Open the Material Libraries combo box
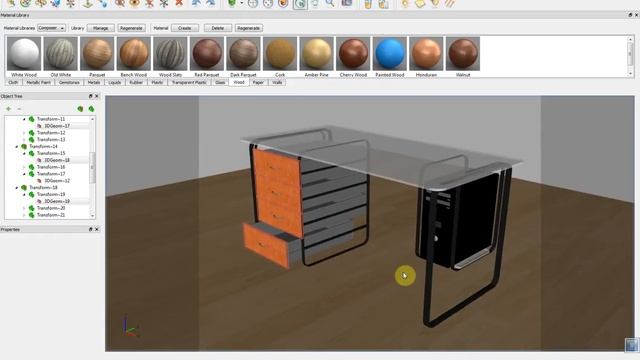Viewport: 640px width, 360px height. tap(51, 28)
